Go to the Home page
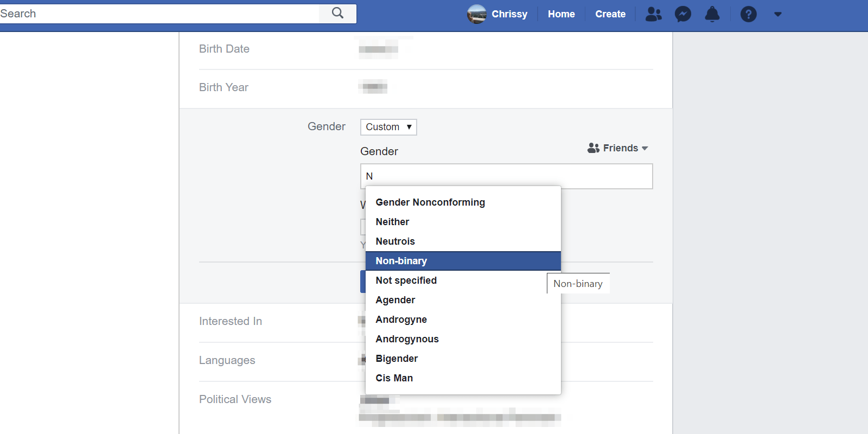This screenshot has width=868, height=434. [x=561, y=14]
